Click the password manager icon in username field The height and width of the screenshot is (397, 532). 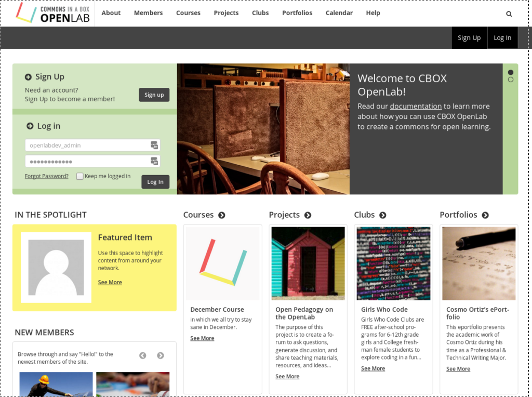pos(154,145)
